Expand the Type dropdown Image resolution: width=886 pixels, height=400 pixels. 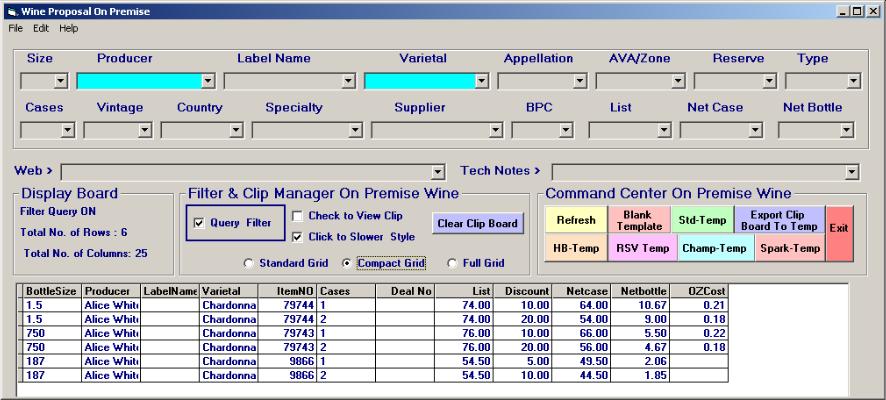tap(854, 81)
